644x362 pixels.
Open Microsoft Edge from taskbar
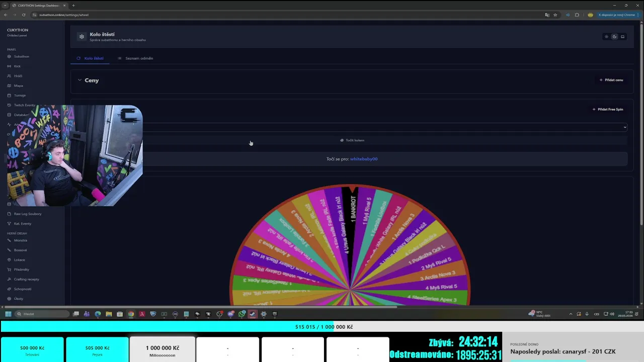[98, 314]
